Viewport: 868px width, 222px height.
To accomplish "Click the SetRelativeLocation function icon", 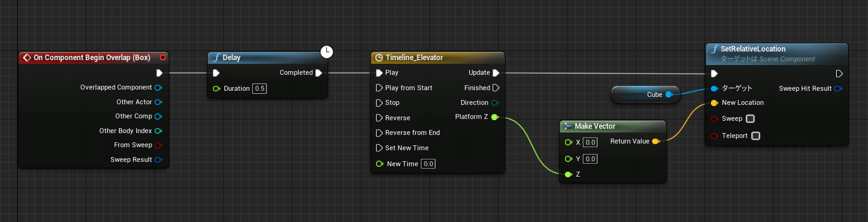I will pos(714,48).
